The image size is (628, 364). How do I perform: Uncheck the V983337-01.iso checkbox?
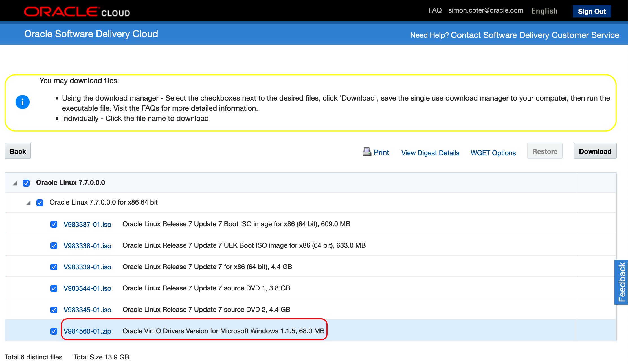click(54, 224)
